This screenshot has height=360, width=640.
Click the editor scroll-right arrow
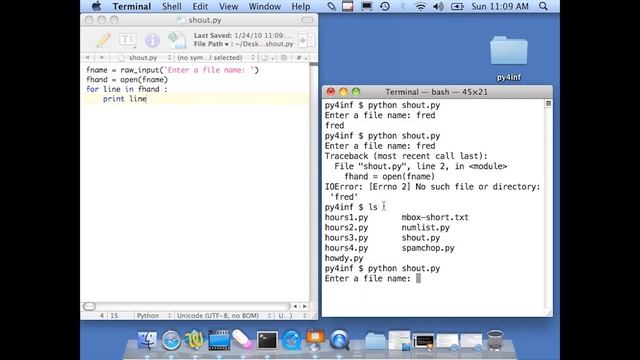(304, 306)
